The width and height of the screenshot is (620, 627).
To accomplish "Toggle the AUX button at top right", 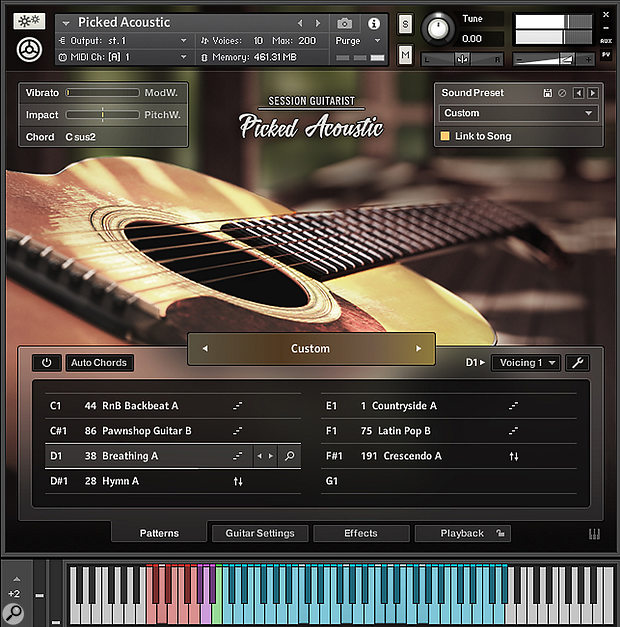I will [606, 41].
